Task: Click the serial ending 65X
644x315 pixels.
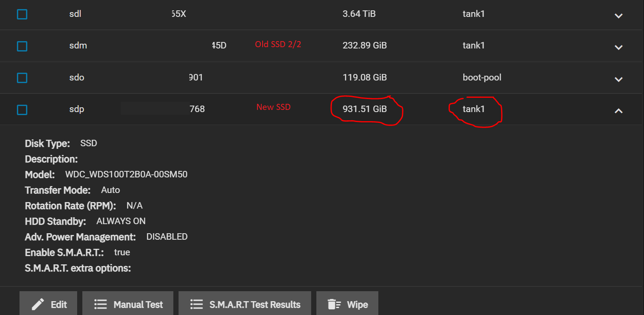Action: pos(179,14)
